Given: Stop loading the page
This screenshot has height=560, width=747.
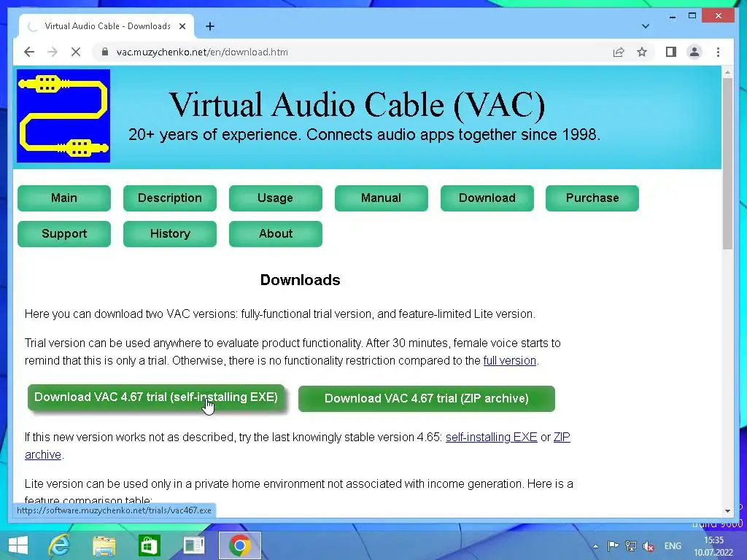Looking at the screenshot, I should pos(76,52).
